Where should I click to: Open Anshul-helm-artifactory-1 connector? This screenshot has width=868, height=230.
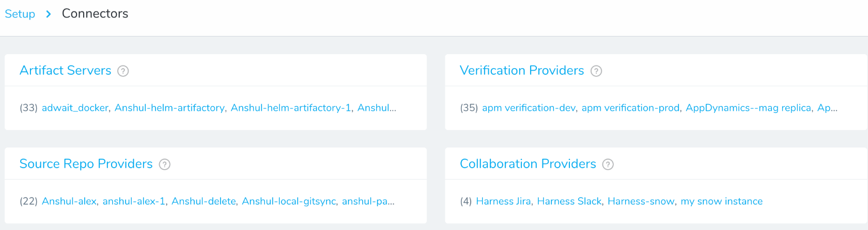coord(291,108)
